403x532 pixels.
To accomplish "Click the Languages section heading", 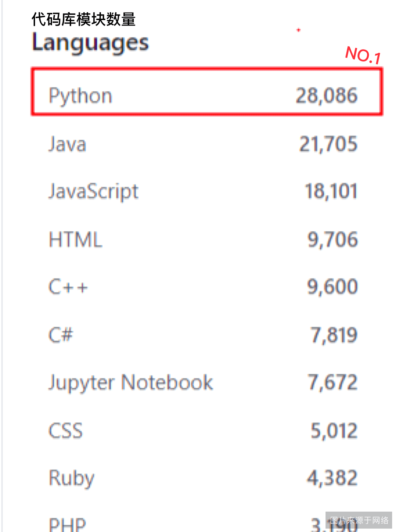I will (x=90, y=43).
